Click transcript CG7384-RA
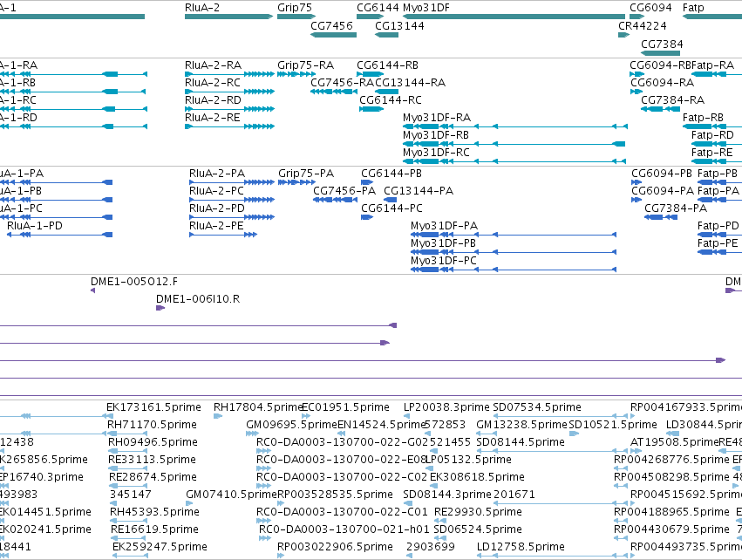This screenshot has width=742, height=560. (x=672, y=100)
